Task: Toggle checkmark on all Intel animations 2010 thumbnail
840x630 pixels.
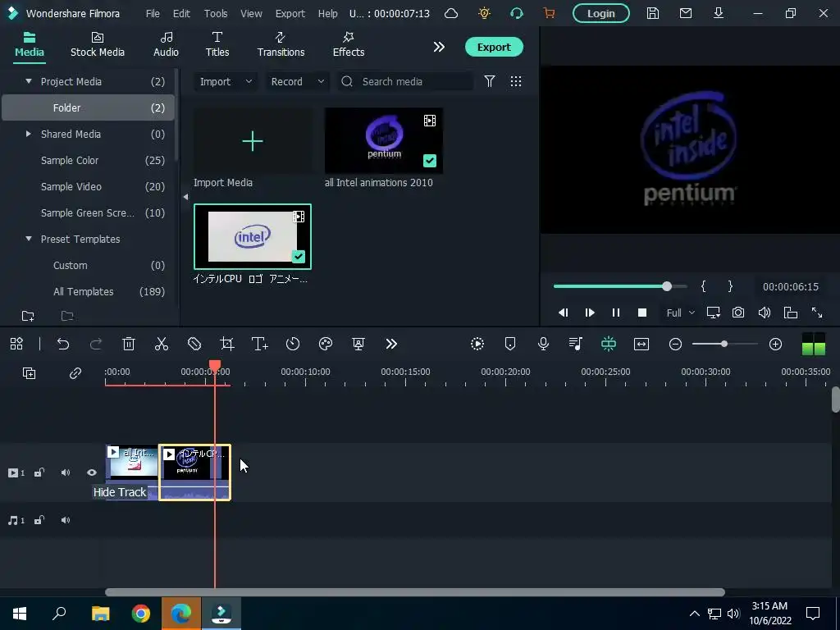Action: [430, 161]
